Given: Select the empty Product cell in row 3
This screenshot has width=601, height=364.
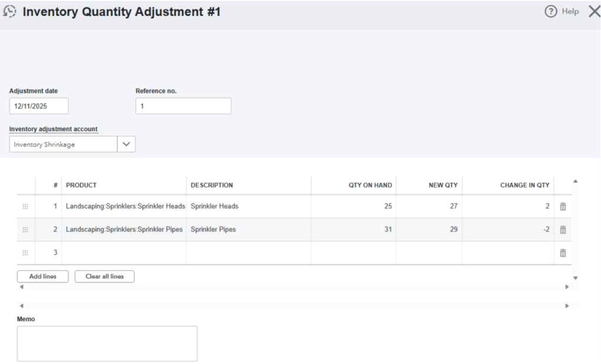Looking at the screenshot, I should (x=124, y=253).
